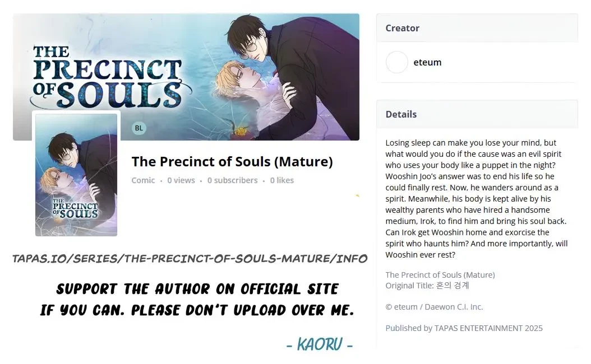Click the Comic type label
This screenshot has height=364, width=591.
(143, 180)
